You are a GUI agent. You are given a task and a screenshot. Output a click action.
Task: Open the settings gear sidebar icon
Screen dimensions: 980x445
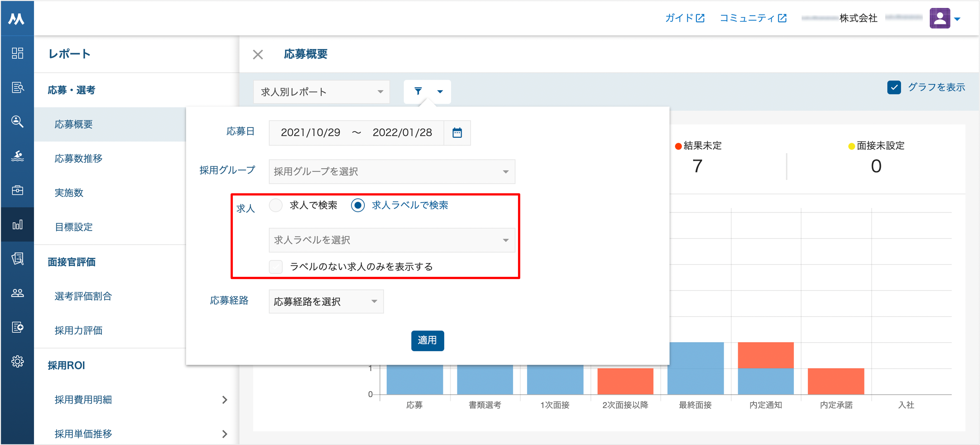18,361
